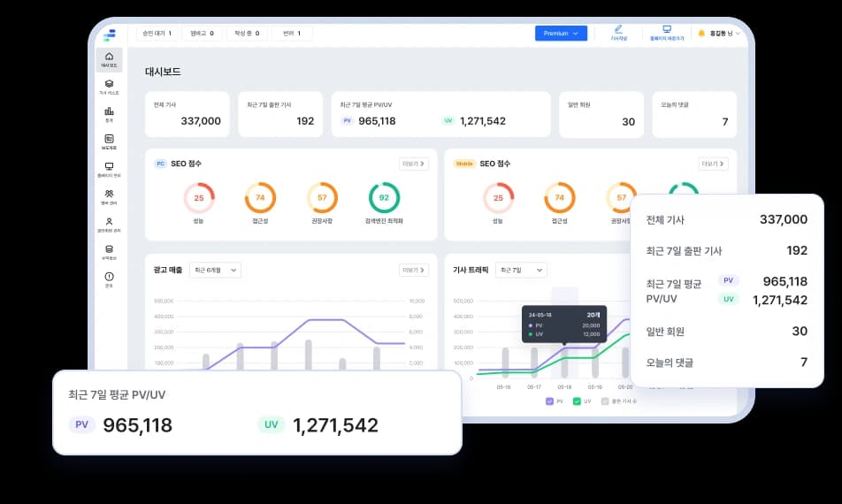Viewport: 842px width, 504px height.
Task: Click the 전체 기사 337,000 summary card
Action: [x=187, y=114]
